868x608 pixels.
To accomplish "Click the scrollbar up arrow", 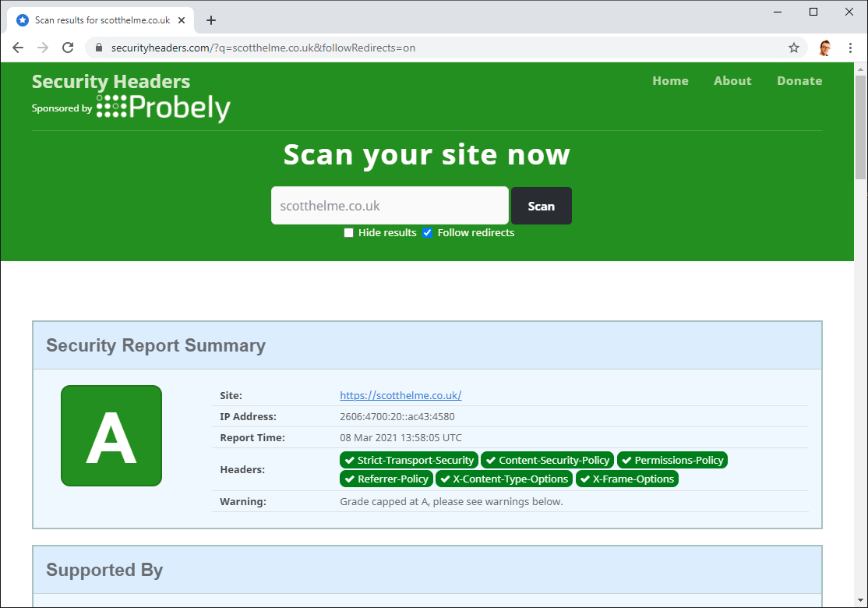I will click(860, 69).
